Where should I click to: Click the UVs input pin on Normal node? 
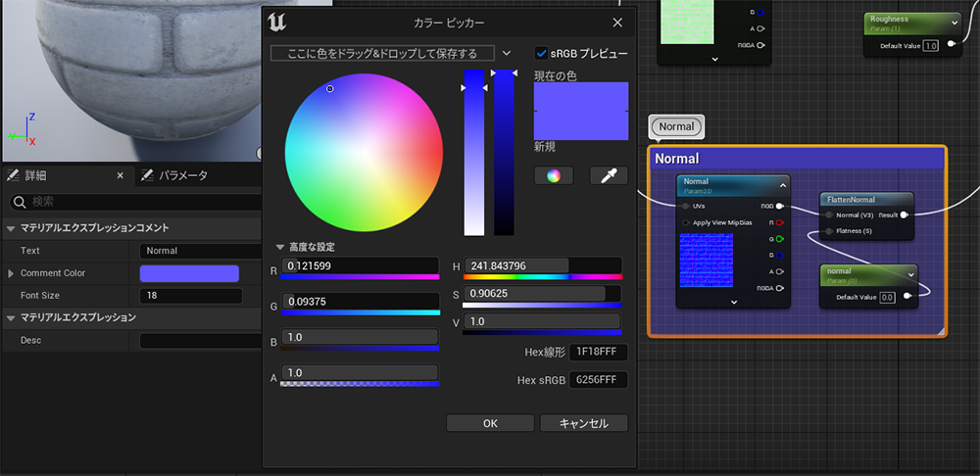pos(685,207)
